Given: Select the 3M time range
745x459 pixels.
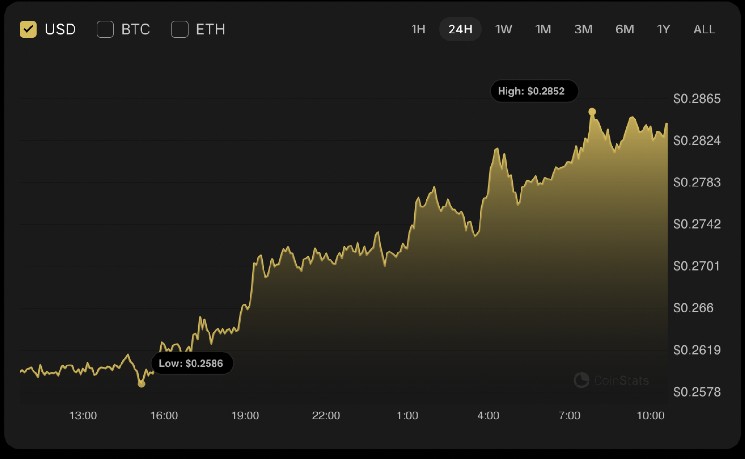Looking at the screenshot, I should tap(583, 29).
